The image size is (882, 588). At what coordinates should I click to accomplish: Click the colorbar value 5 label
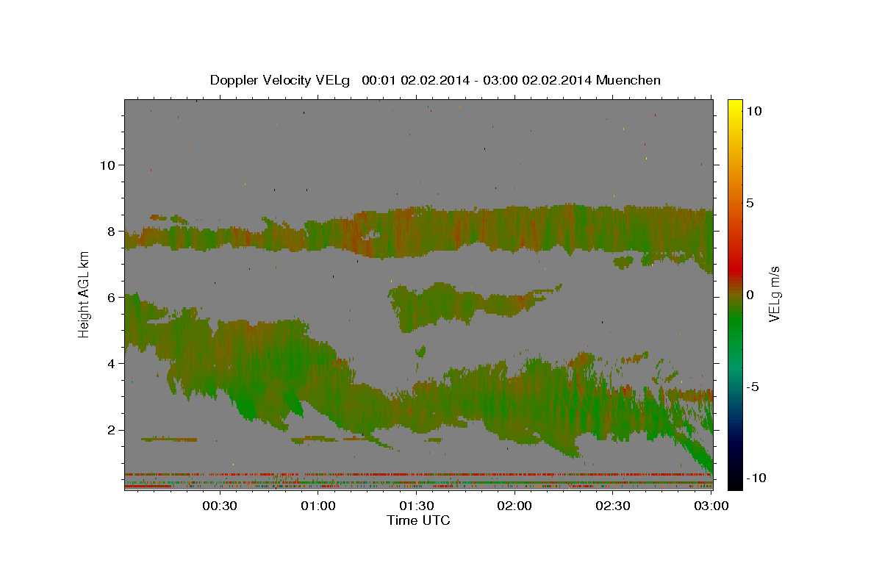pyautogui.click(x=750, y=203)
